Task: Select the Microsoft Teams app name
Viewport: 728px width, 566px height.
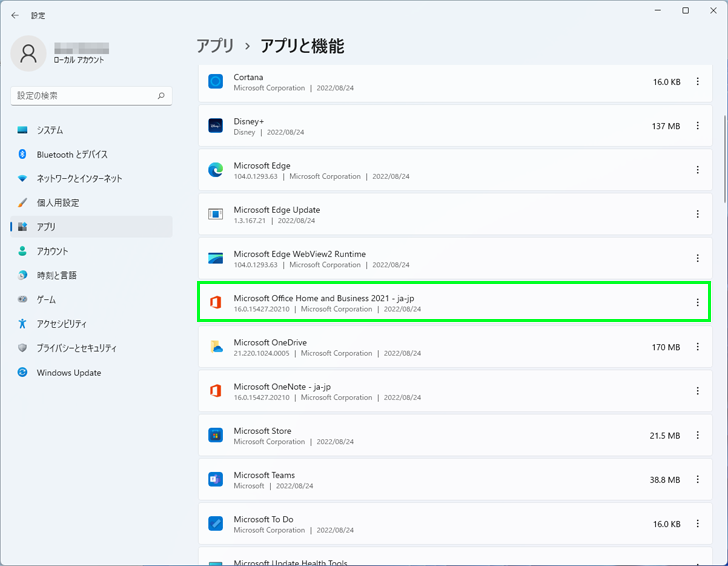Action: [x=264, y=475]
